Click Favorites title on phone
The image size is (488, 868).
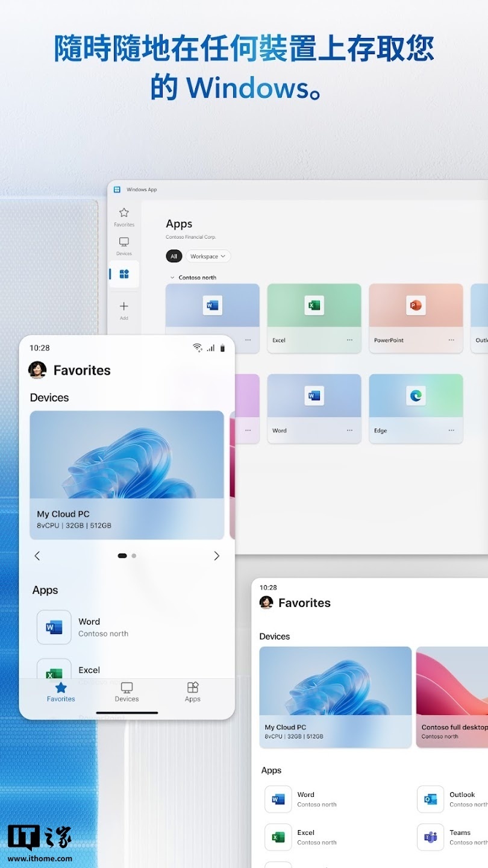coord(82,371)
